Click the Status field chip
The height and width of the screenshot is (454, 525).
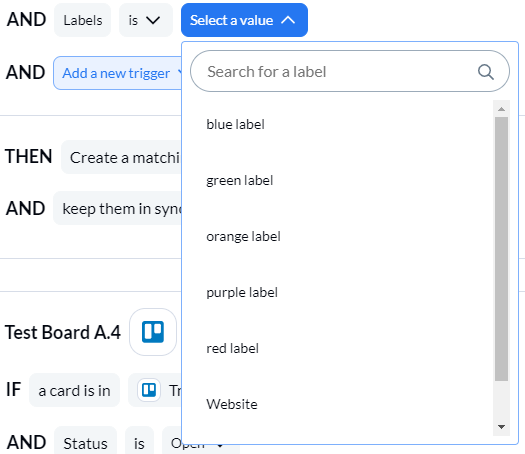pos(85,443)
